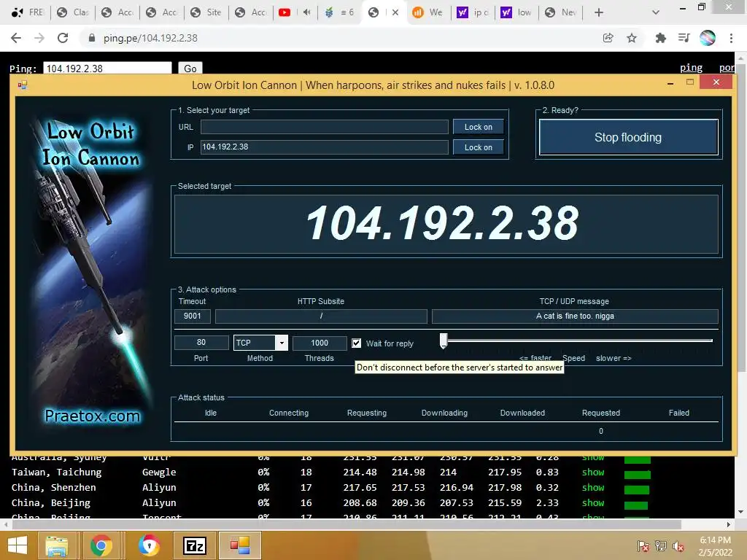
Task: Open a new browser tab
Action: (599, 12)
